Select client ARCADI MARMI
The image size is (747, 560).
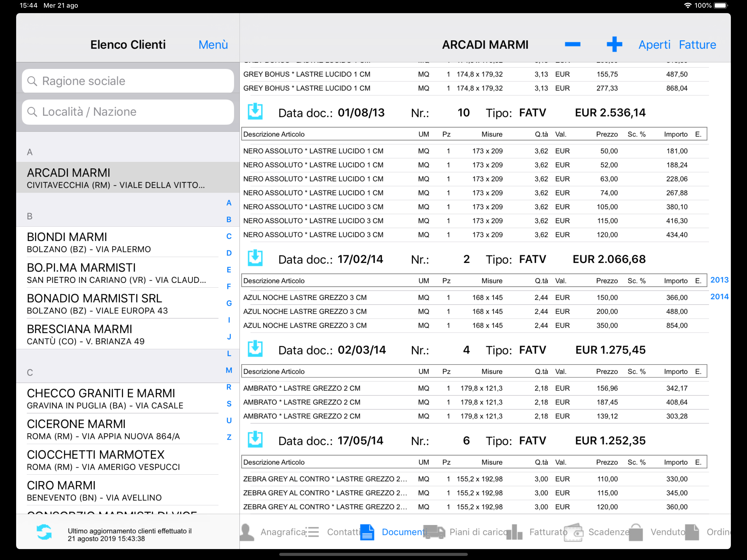pos(128,178)
